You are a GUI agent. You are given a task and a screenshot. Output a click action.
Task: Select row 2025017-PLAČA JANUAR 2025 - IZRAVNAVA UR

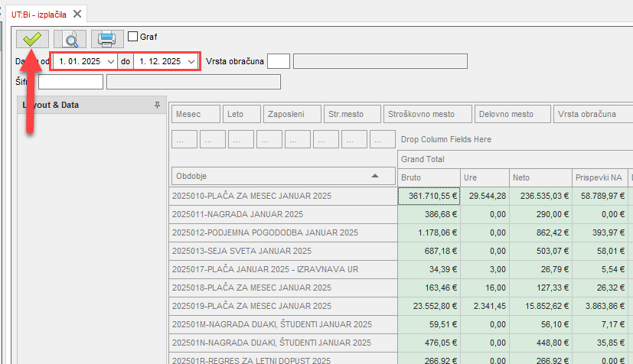(283, 269)
